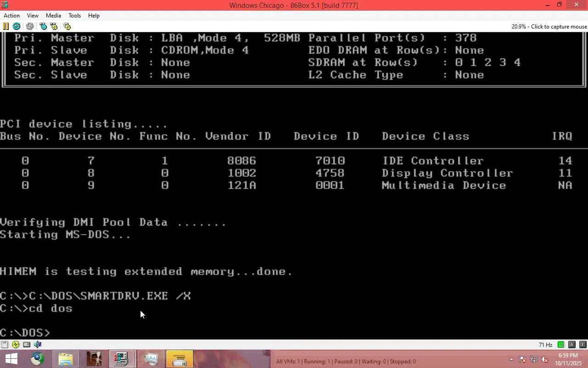Launch the Chromium browser from the taskbar
Viewport: 588px width, 368px height.
[37, 359]
